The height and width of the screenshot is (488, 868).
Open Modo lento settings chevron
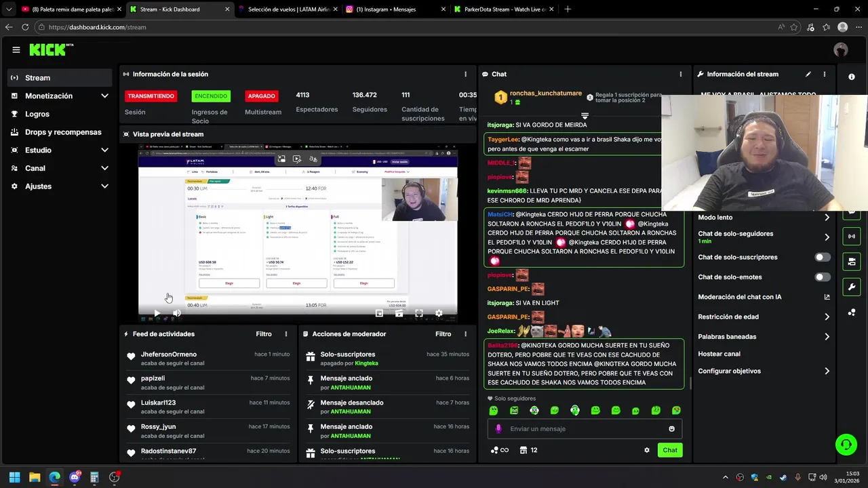click(827, 218)
